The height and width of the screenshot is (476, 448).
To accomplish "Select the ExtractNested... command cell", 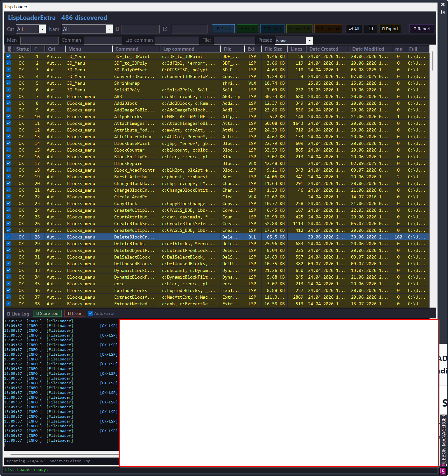I will (x=136, y=304).
